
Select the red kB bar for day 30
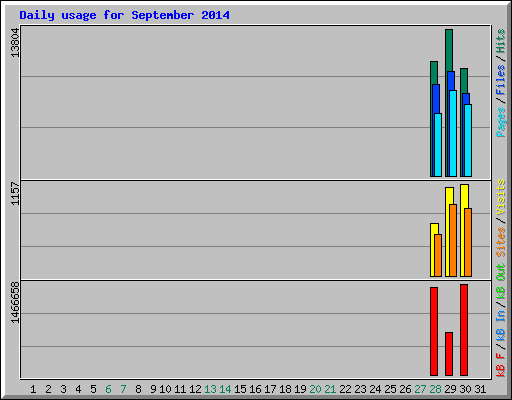pyautogui.click(x=464, y=330)
